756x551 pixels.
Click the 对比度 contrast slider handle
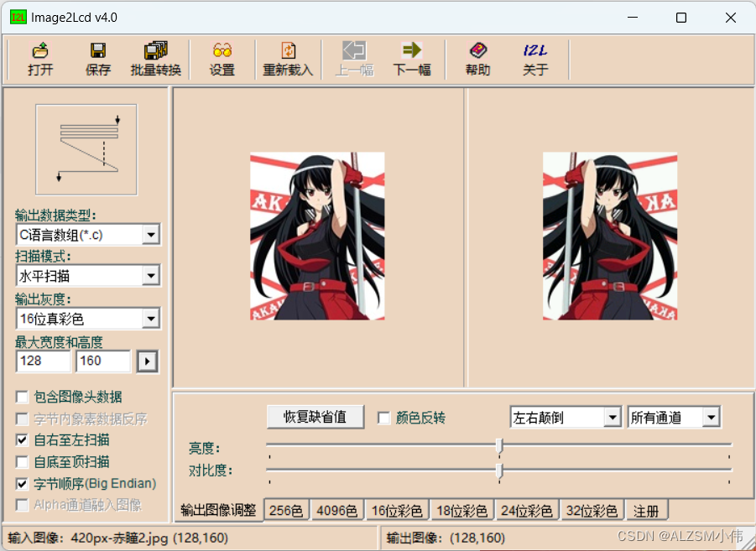[x=499, y=470]
